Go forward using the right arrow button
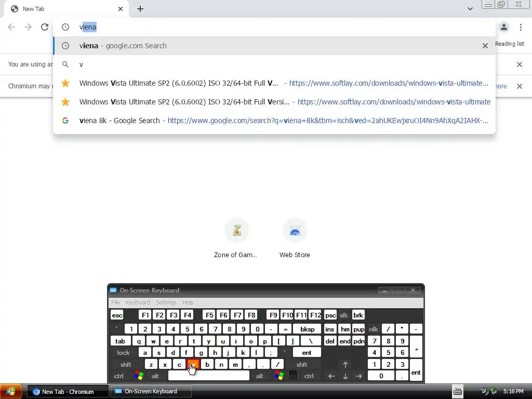The image size is (532, 399). [28, 27]
